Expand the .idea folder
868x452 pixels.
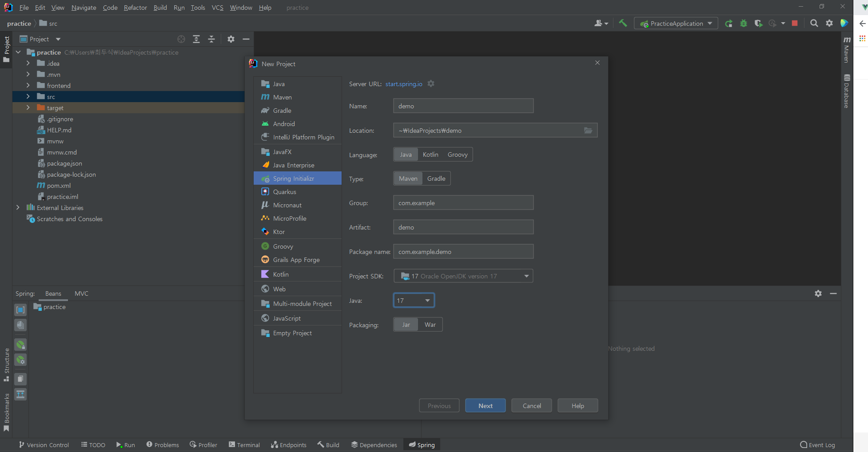pos(28,63)
